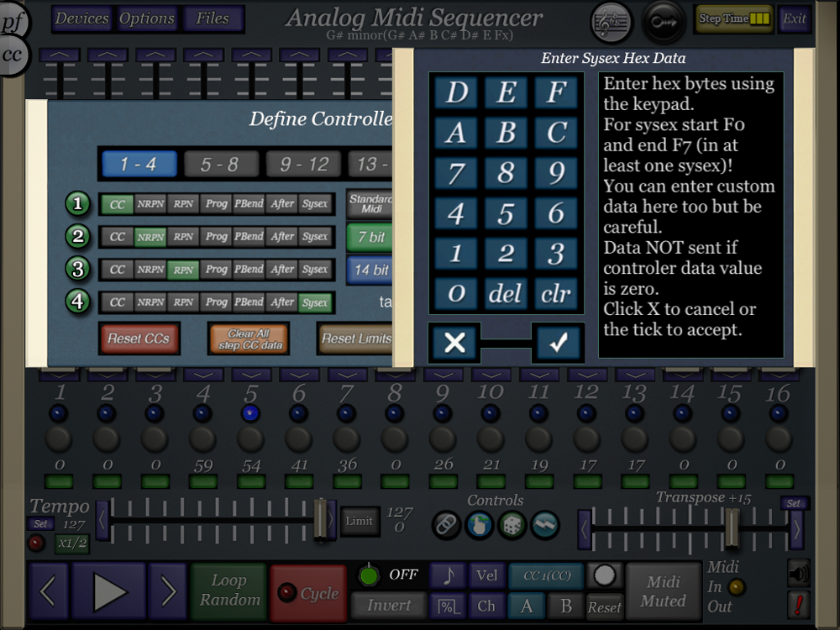Screen dimensions: 840x630
Task: Switch to the 5 - 8 controller tab
Action: point(221,165)
